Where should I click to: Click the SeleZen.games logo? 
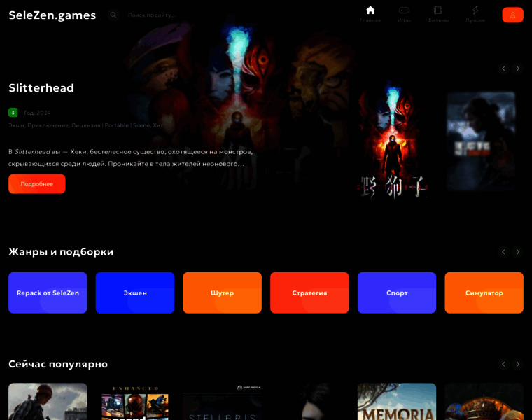(52, 15)
